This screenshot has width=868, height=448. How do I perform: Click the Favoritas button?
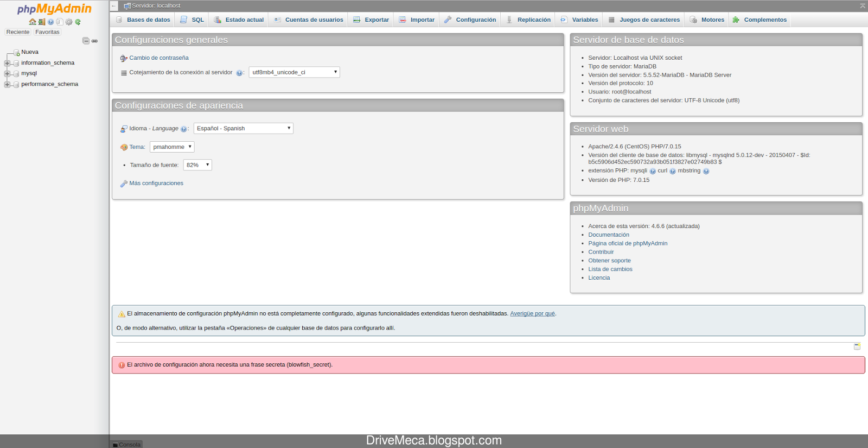click(x=47, y=32)
